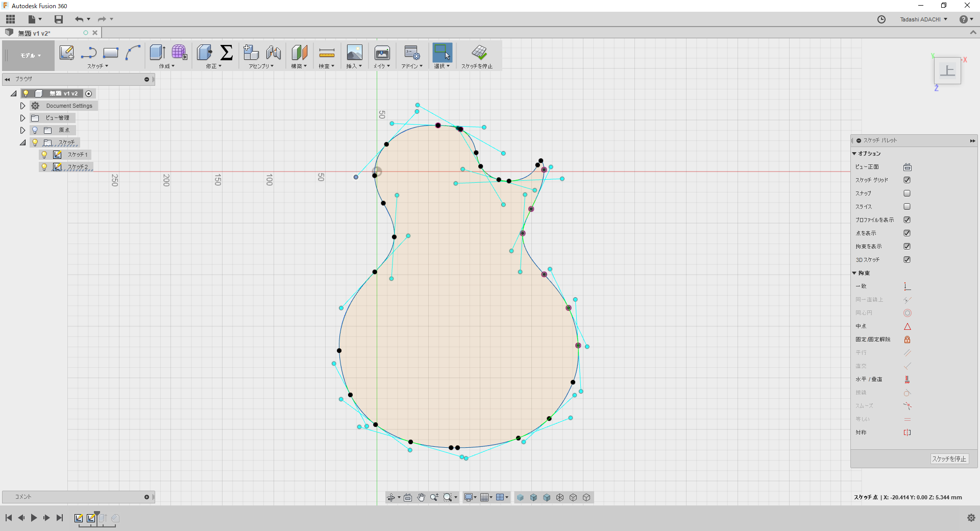Expand the Document Settings tree node
This screenshot has width=980, height=531.
pos(22,106)
